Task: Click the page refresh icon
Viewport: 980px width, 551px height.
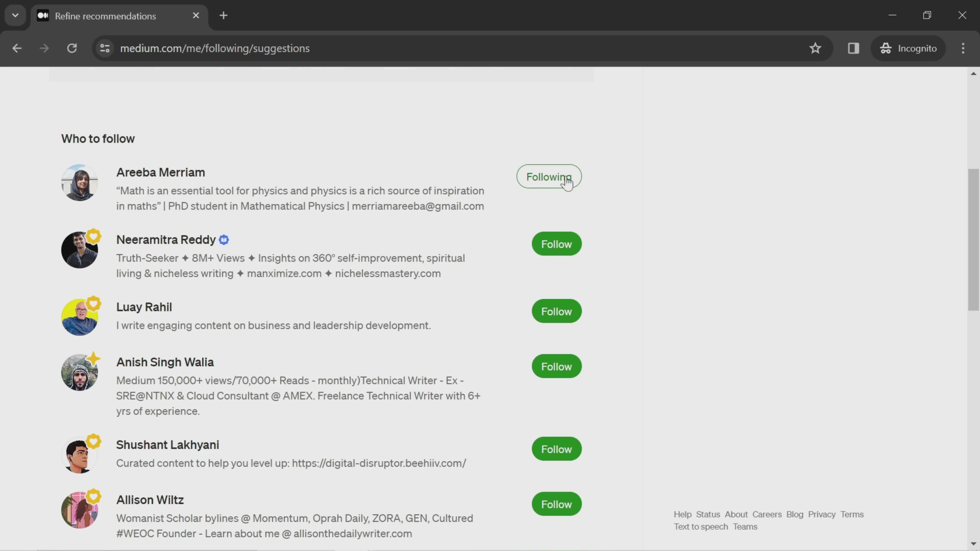Action: point(72,48)
